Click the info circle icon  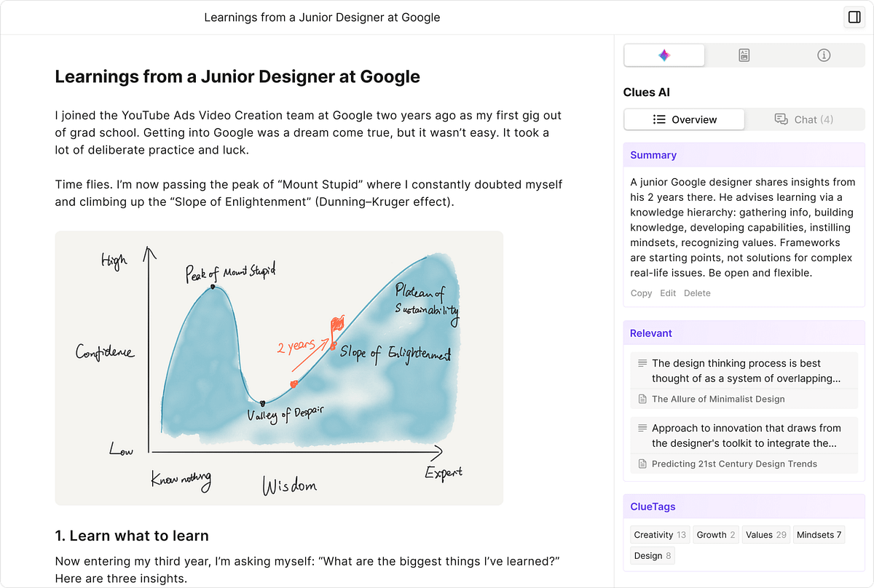click(x=824, y=55)
